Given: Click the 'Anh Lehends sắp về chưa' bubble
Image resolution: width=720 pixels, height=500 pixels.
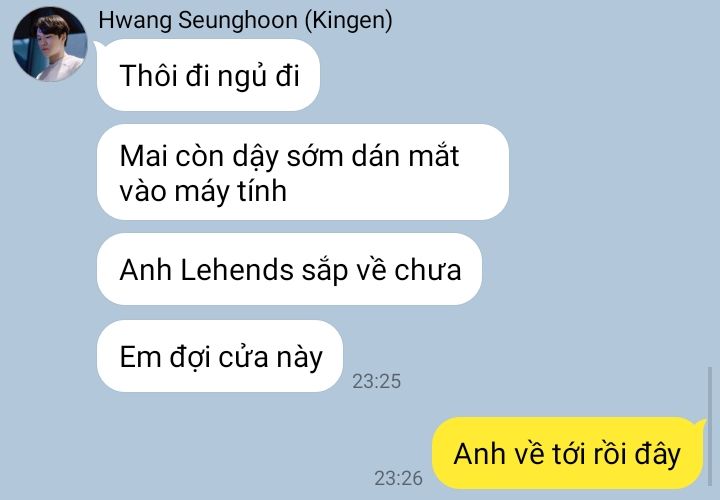Looking at the screenshot, I should [x=289, y=269].
